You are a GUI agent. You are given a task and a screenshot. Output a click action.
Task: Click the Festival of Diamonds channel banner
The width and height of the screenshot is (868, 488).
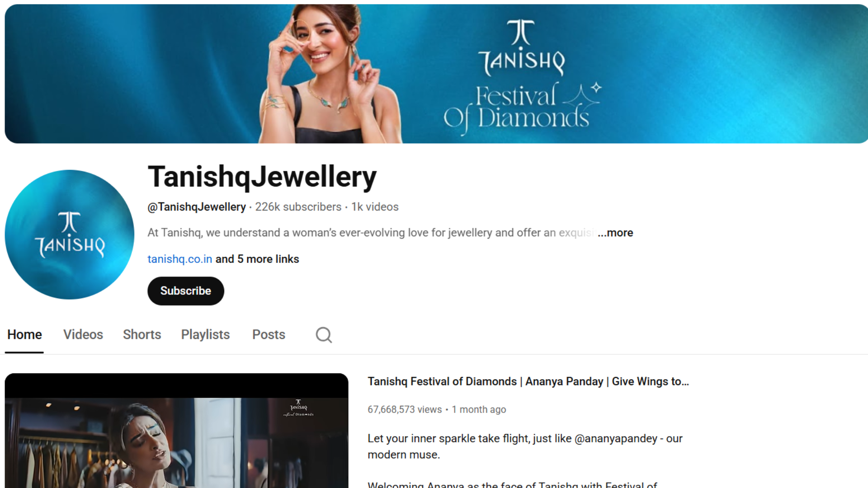tap(436, 74)
